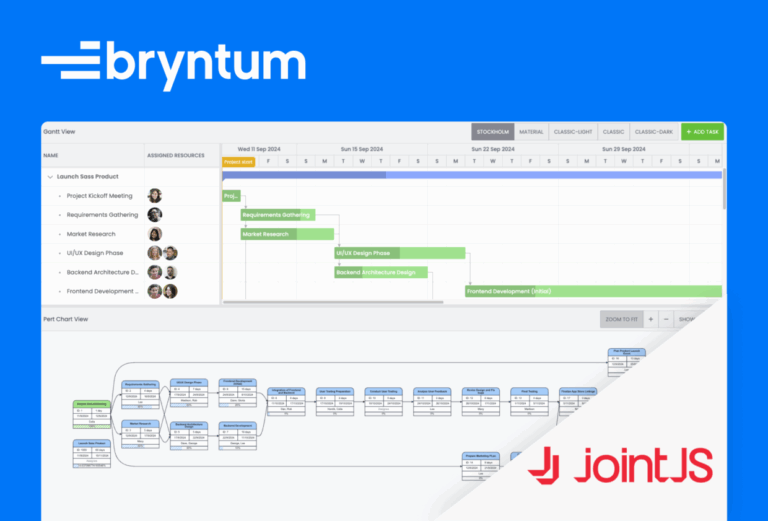
Task: Click the User Testing Preparation Pert node
Action: (335, 402)
